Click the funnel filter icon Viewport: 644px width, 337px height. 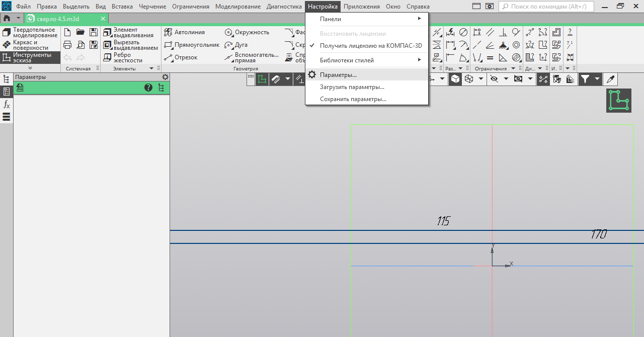click(585, 79)
